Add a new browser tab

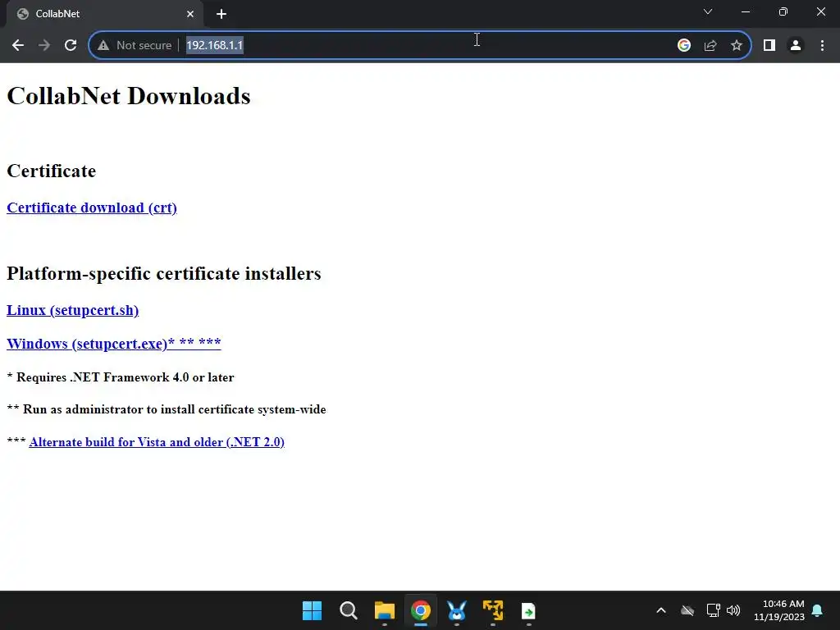[221, 14]
